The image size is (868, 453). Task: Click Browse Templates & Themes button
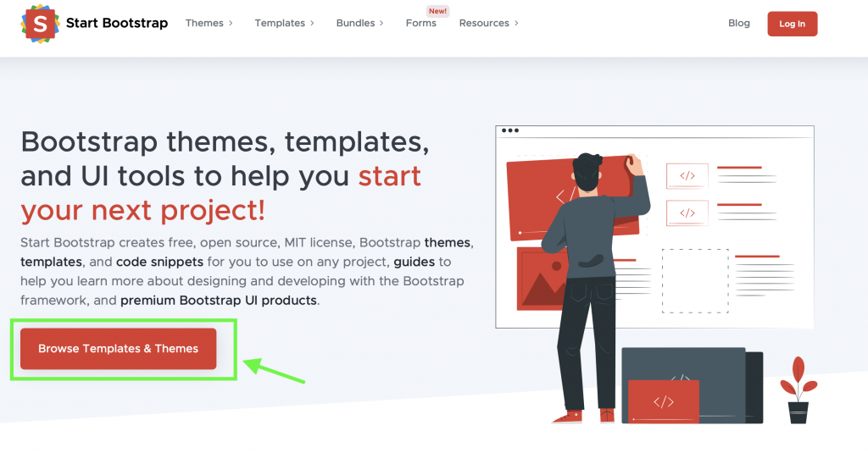[x=119, y=349]
